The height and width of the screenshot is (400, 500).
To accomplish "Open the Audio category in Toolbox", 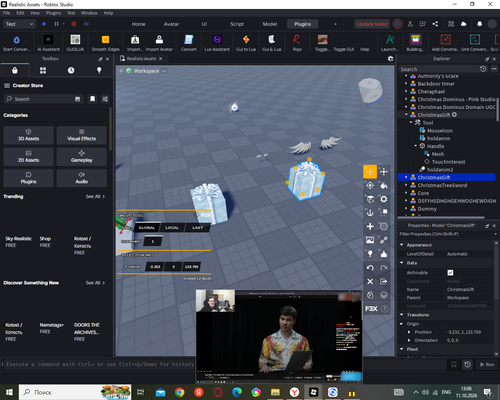I will (82, 178).
